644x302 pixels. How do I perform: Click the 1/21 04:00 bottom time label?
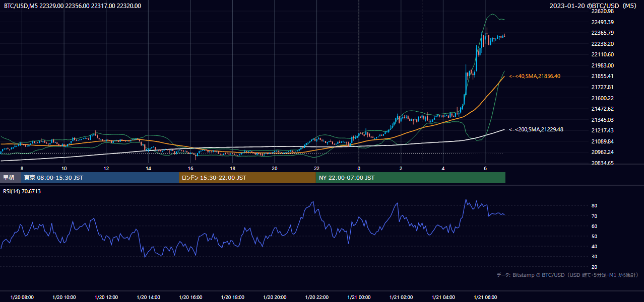(443, 297)
